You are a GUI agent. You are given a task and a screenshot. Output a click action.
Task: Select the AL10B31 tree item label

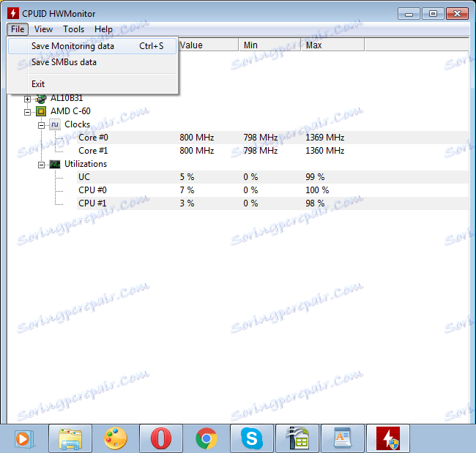pyautogui.click(x=67, y=98)
